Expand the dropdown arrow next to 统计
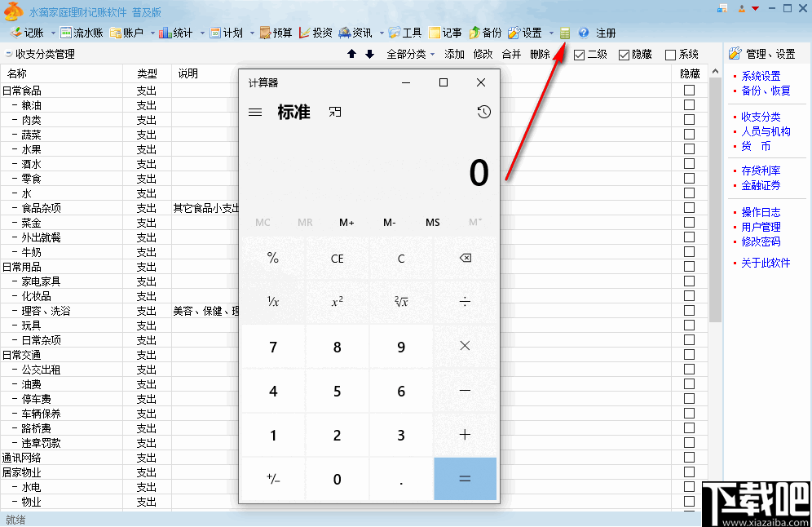 point(202,33)
